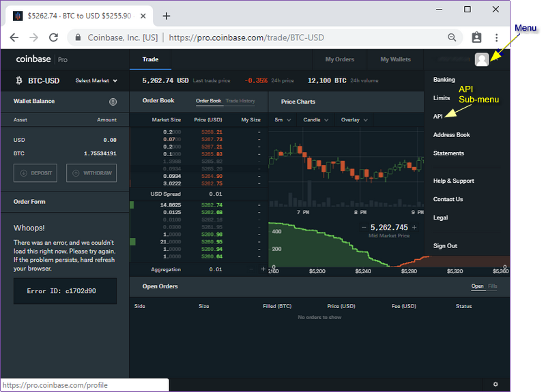This screenshot has height=392, width=546.
Task: Click the bid price 5280.95 row
Action: pyautogui.click(x=199, y=242)
